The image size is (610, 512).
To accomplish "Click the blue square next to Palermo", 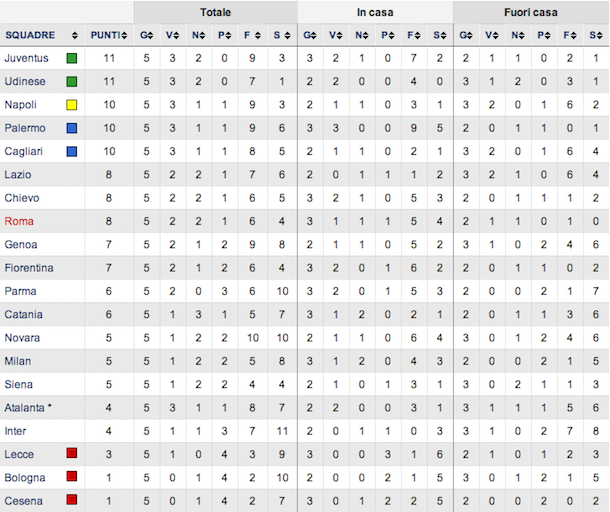I will pos(72,128).
